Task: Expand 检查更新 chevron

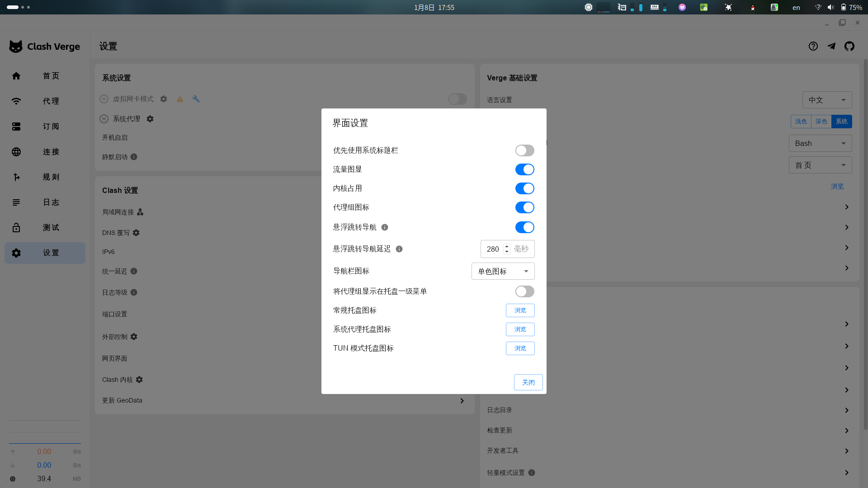Action: click(x=847, y=431)
